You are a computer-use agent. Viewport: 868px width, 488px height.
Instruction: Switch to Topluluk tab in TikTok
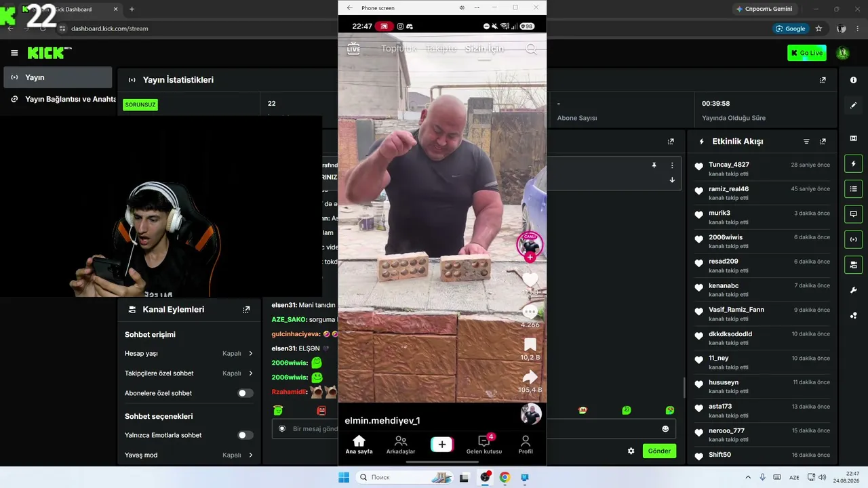[399, 49]
